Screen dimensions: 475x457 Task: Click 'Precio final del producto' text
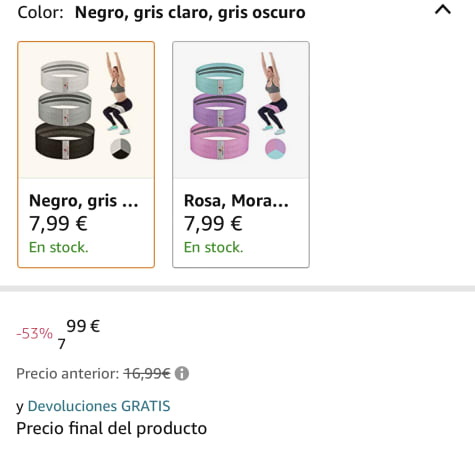(112, 429)
